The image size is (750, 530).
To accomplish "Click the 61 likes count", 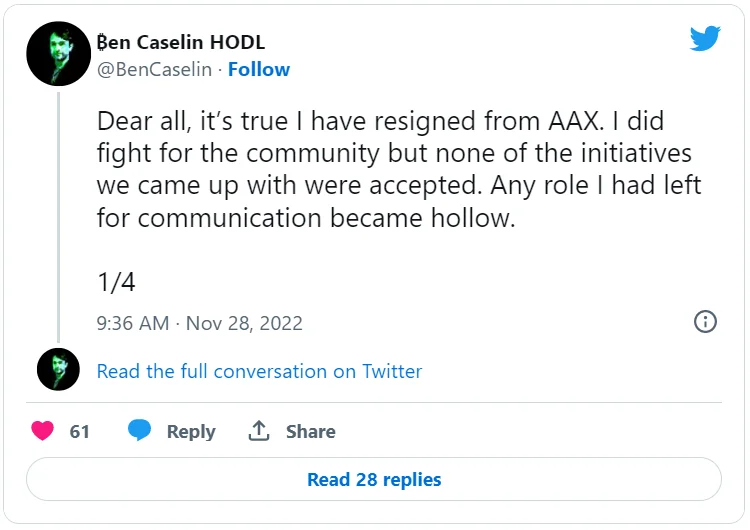I will [80, 431].
